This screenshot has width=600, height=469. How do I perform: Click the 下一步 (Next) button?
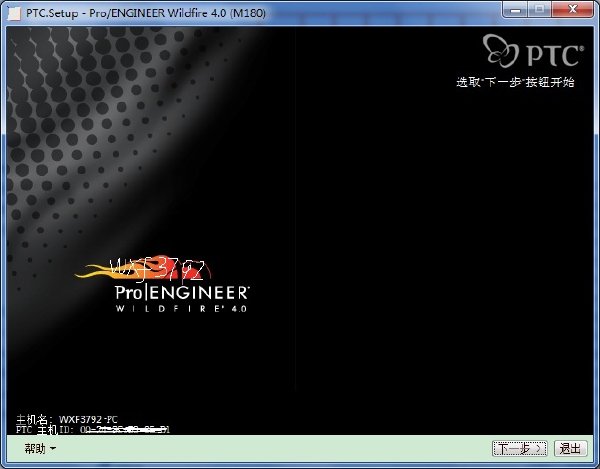pyautogui.click(x=520, y=448)
